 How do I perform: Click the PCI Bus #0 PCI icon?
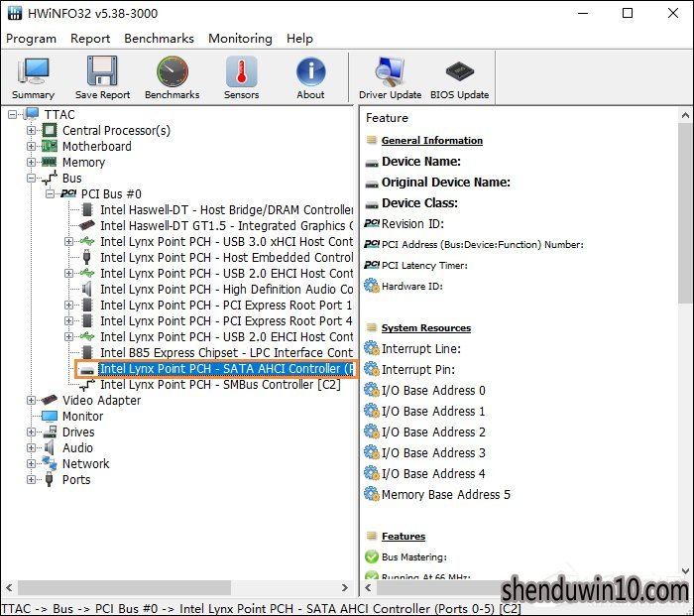tap(68, 193)
